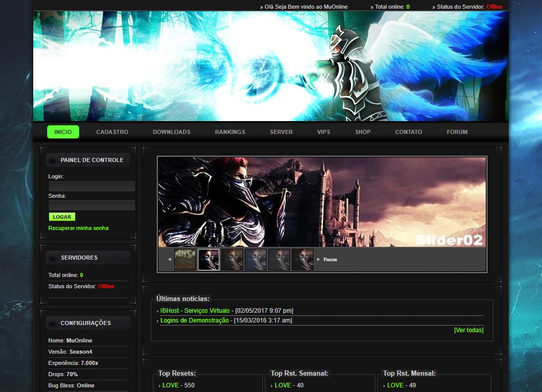Select the third slider thumbnail
Image resolution: width=542 pixels, height=392 pixels.
click(232, 260)
